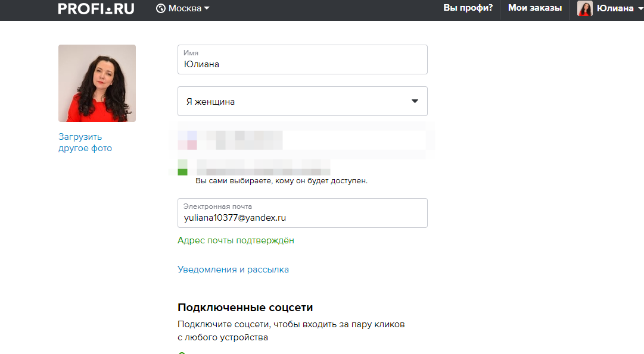Image resolution: width=644 pixels, height=354 pixels.
Task: Open the city selector dropdown
Action: point(182,8)
